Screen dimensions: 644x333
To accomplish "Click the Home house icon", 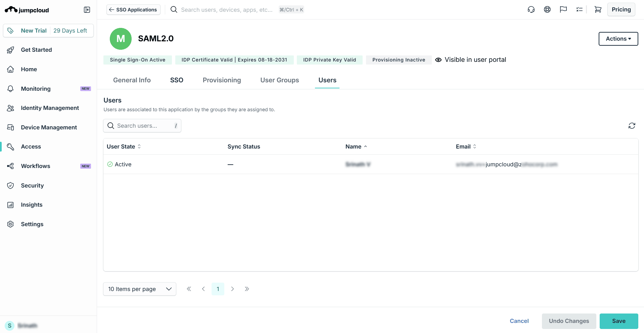I will coord(10,69).
